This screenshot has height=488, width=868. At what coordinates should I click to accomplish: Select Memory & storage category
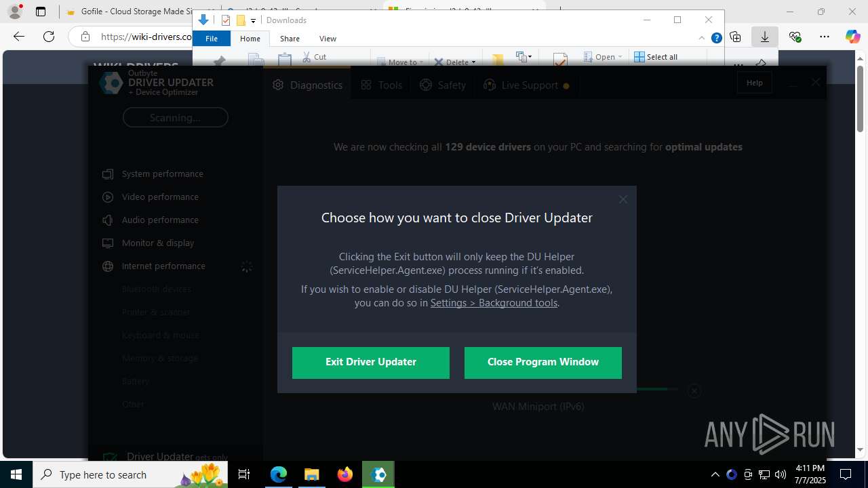pyautogui.click(x=159, y=359)
